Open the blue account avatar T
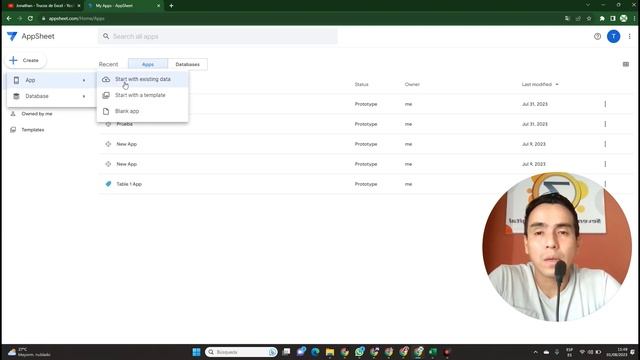640x360 pixels. click(613, 36)
